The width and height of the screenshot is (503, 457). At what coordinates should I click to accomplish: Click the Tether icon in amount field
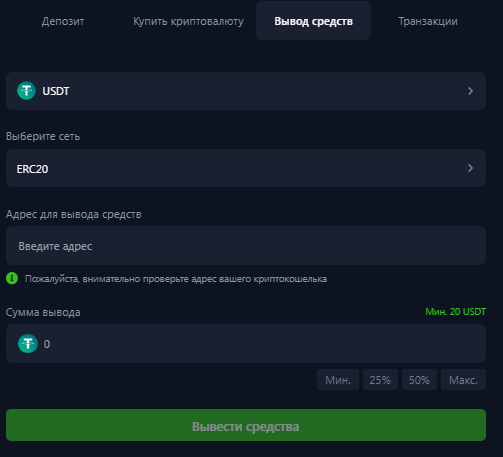tap(28, 343)
